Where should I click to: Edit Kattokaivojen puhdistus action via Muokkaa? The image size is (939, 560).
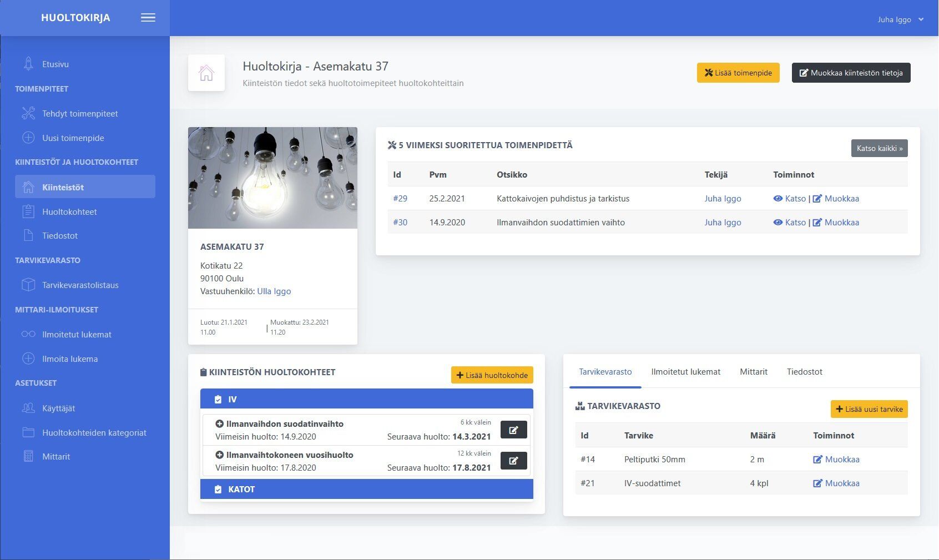[x=836, y=199]
